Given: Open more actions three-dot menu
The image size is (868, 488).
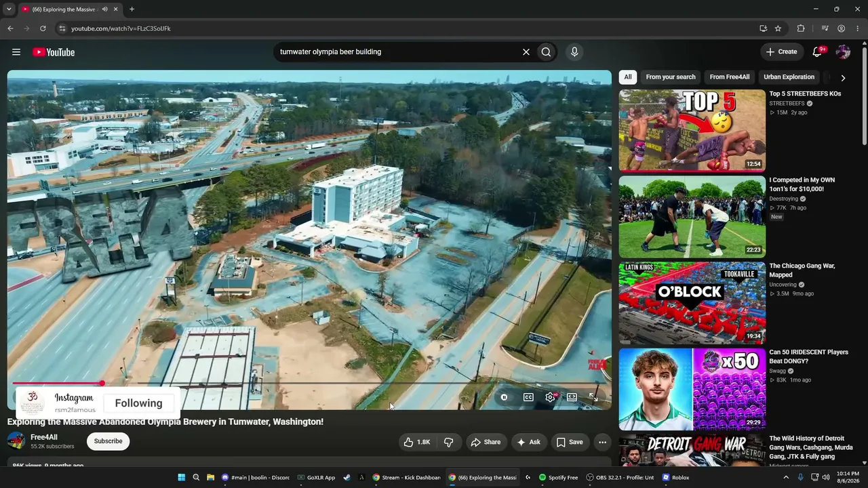Looking at the screenshot, I should (x=602, y=442).
